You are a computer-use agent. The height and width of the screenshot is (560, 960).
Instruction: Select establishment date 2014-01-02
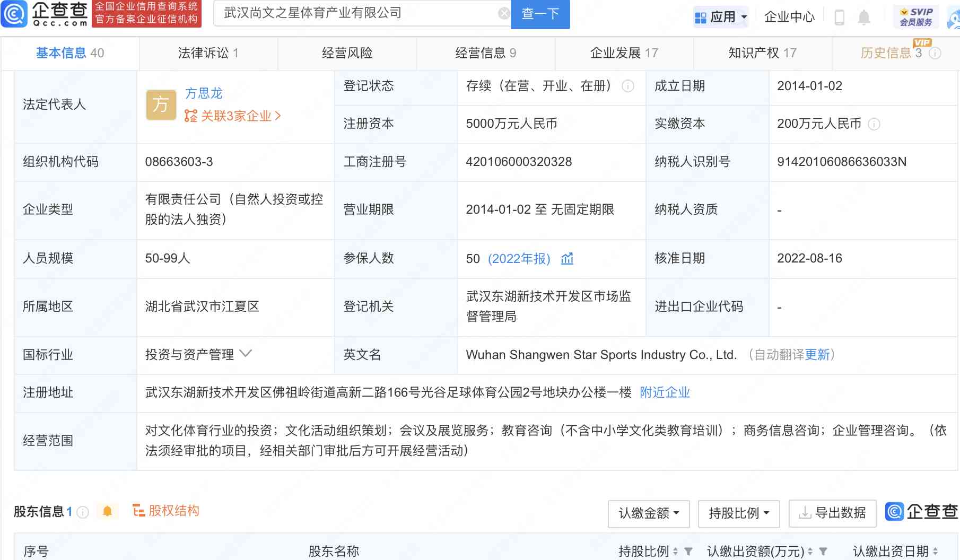coord(809,86)
